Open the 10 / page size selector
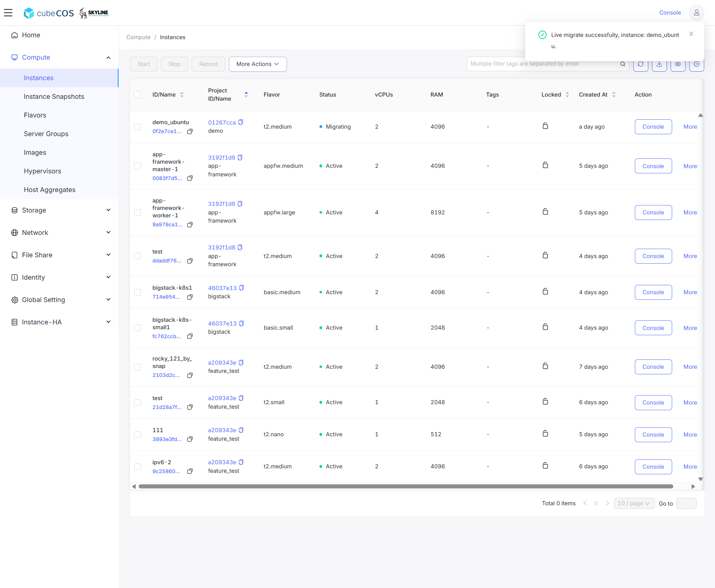715x588 pixels. pyautogui.click(x=634, y=503)
